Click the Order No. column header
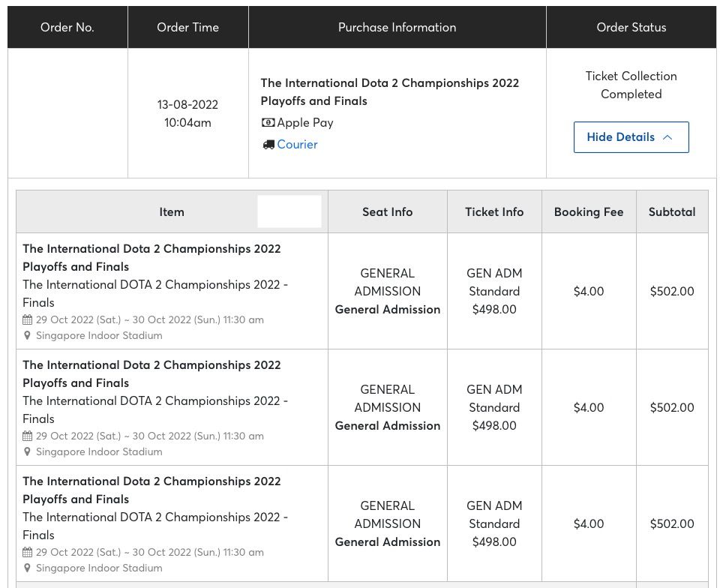723x588 pixels. click(67, 27)
